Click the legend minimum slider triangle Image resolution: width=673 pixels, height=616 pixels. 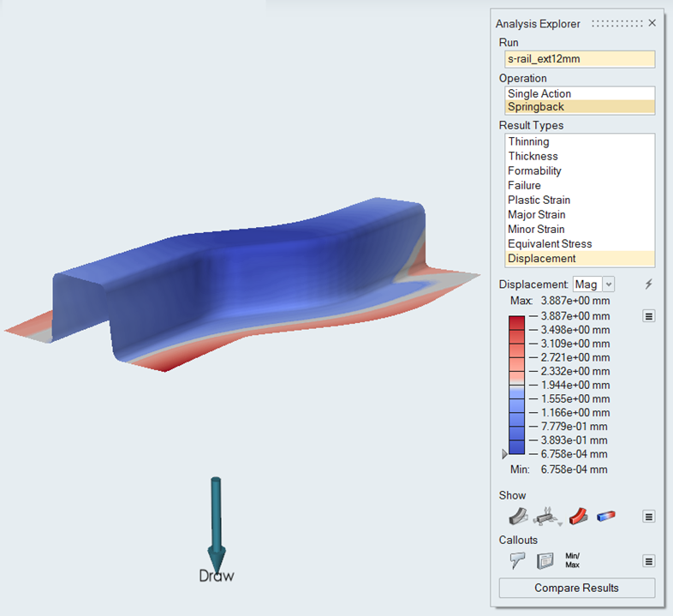click(504, 454)
